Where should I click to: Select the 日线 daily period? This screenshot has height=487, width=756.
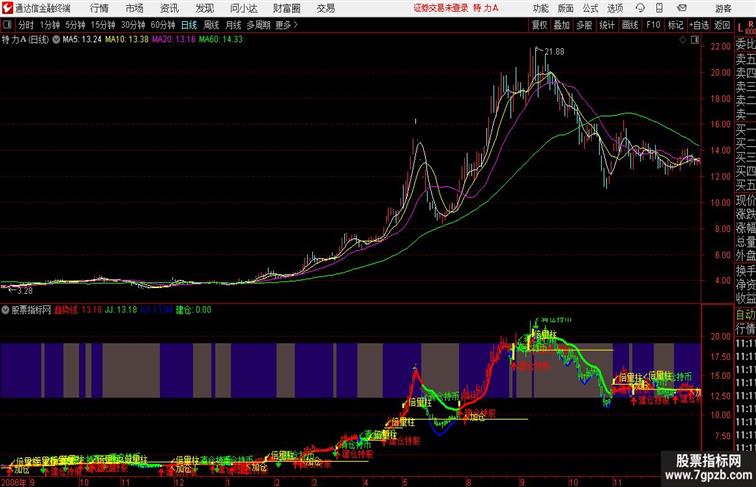tap(189, 25)
